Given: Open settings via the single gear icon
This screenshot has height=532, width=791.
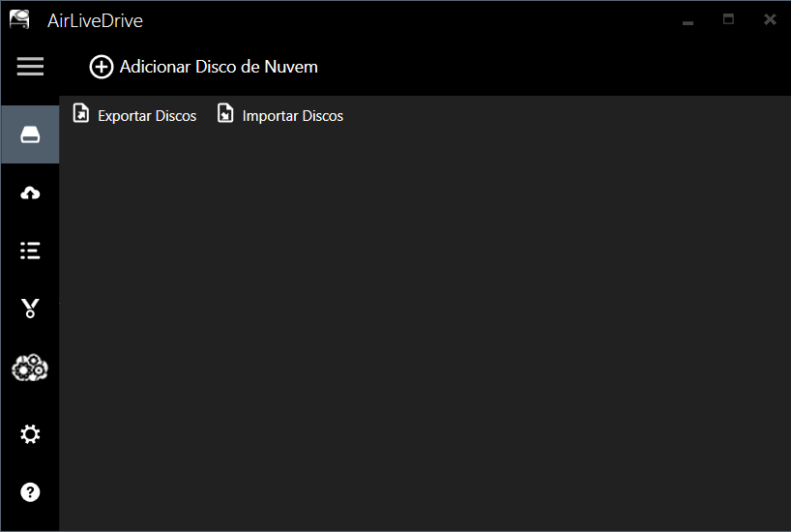Looking at the screenshot, I should 30,434.
